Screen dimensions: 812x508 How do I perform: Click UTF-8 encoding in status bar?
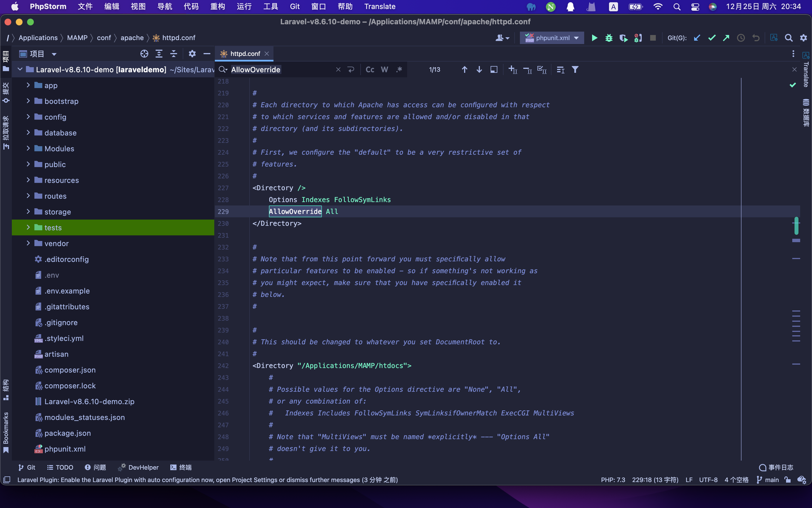point(708,480)
